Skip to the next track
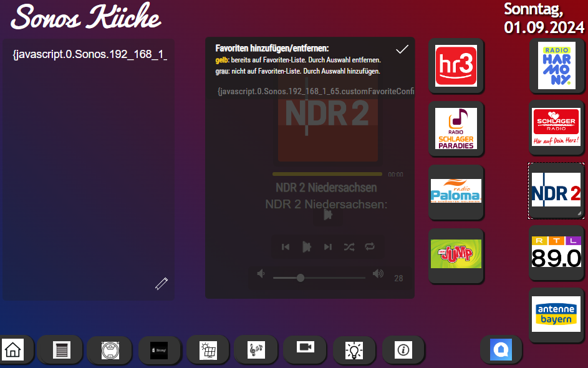 click(328, 247)
